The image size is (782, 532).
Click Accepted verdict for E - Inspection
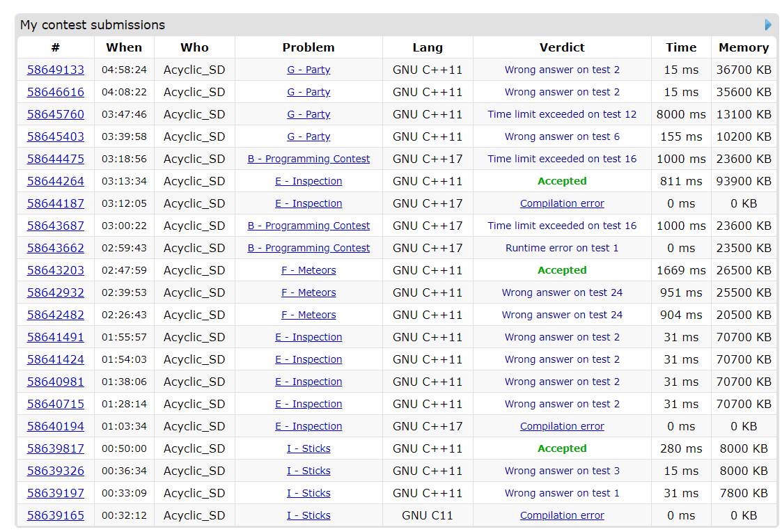(562, 181)
